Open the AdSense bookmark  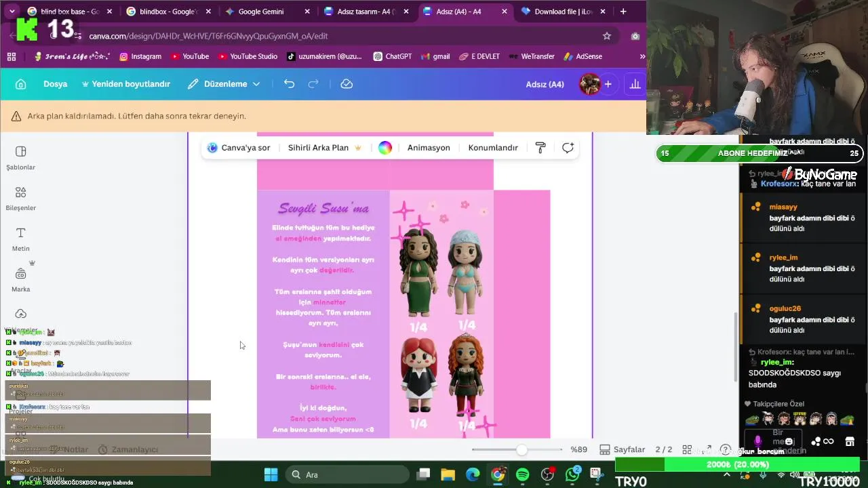(583, 56)
